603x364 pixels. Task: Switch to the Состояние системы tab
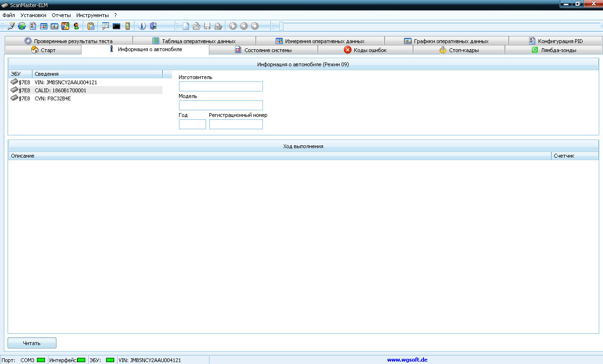pyautogui.click(x=263, y=50)
